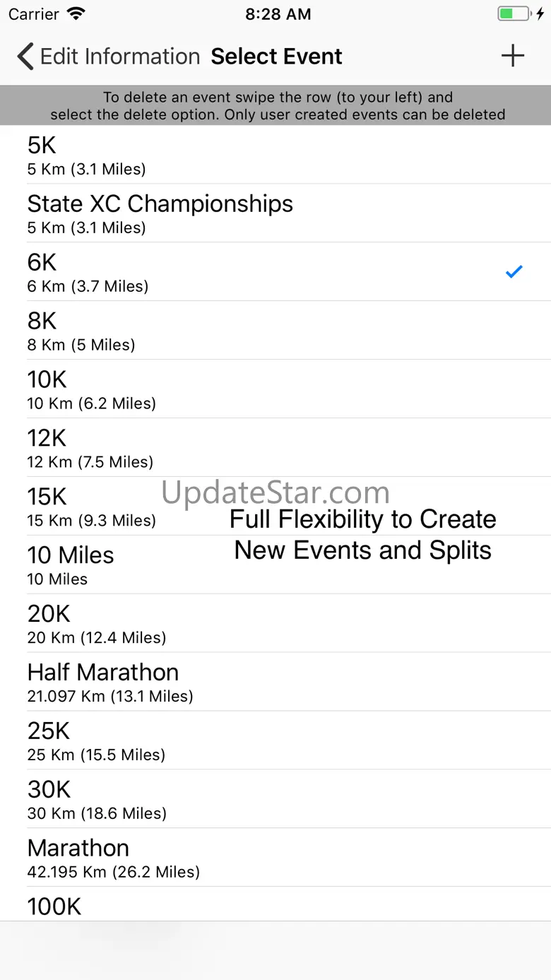Tap the back chevron arrow
The width and height of the screenshot is (551, 980).
pos(25,57)
